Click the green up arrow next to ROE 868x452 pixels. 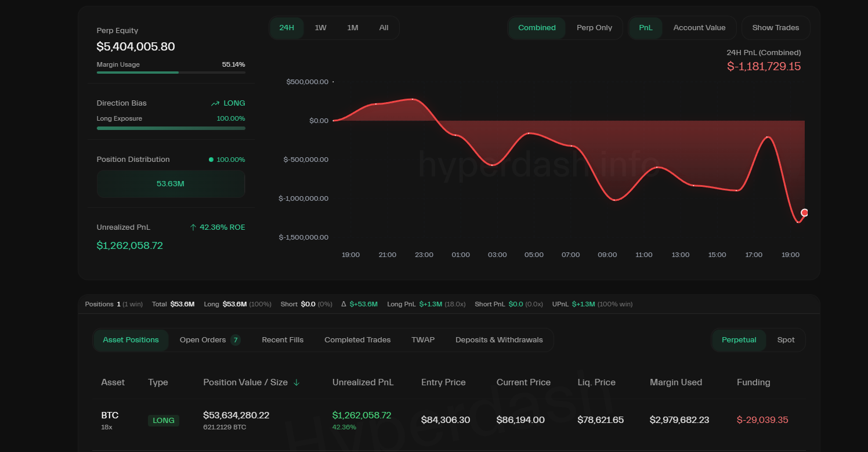(x=193, y=227)
